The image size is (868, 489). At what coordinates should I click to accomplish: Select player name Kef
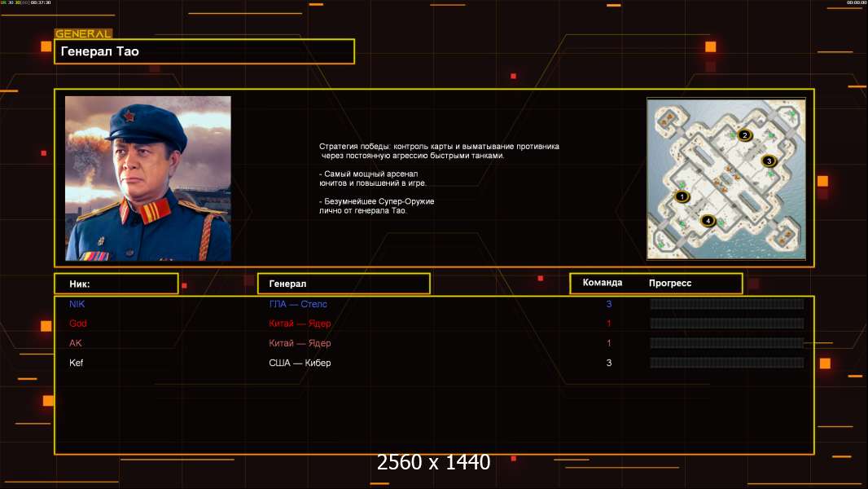76,363
